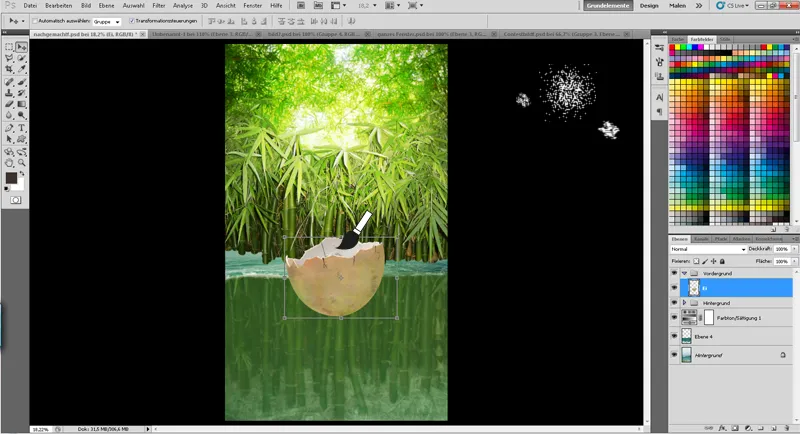Select the Type tool

21,128
